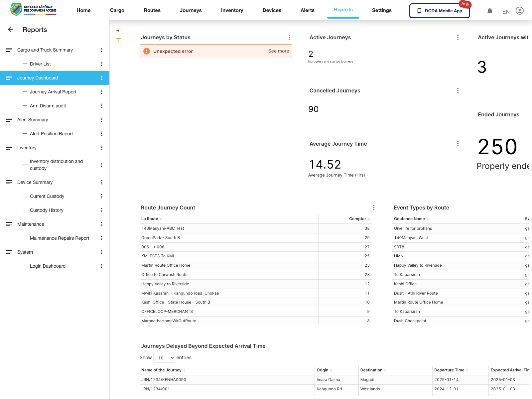Open the orange filter funnel icon

[x=118, y=40]
